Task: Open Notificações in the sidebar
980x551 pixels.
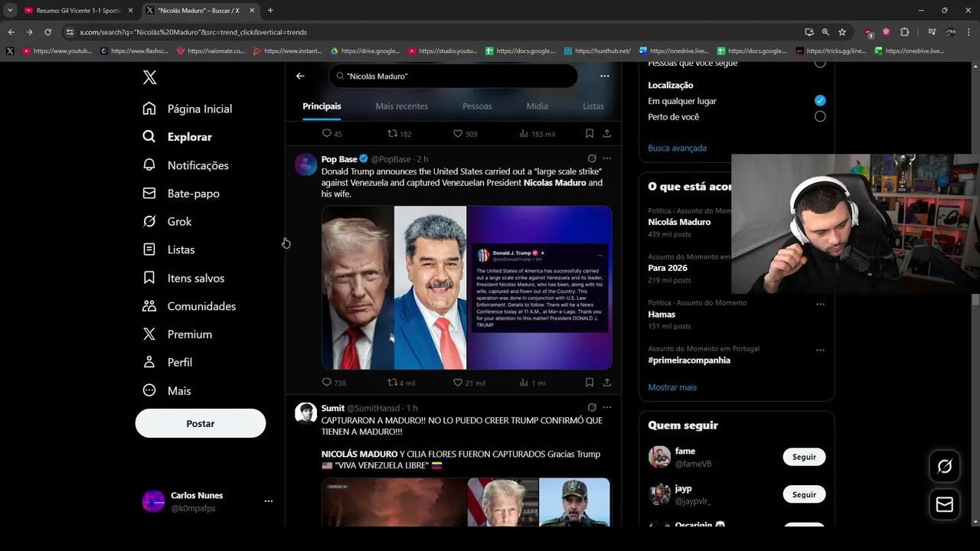Action: coord(186,165)
